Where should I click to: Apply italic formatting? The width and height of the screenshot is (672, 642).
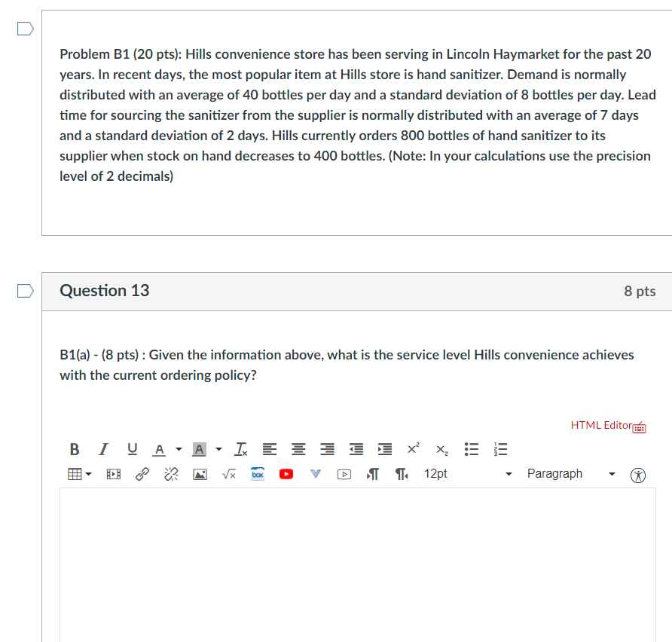click(x=102, y=449)
